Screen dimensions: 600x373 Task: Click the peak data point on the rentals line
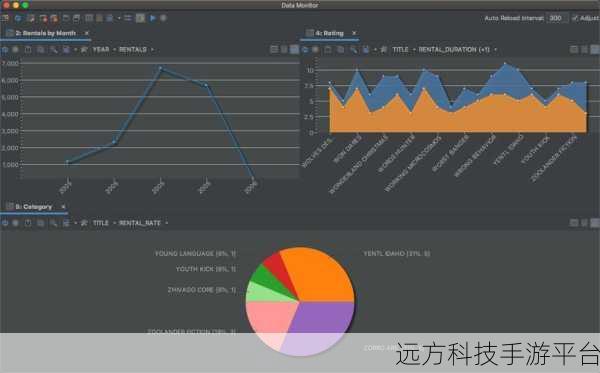(160, 68)
